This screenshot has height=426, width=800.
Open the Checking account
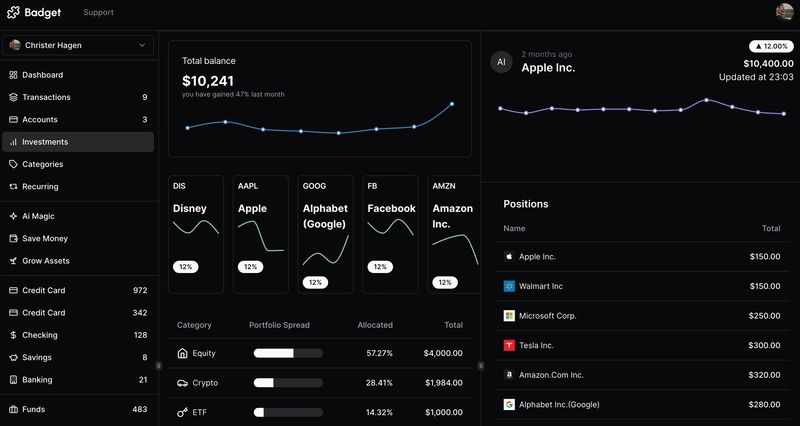tap(78, 335)
